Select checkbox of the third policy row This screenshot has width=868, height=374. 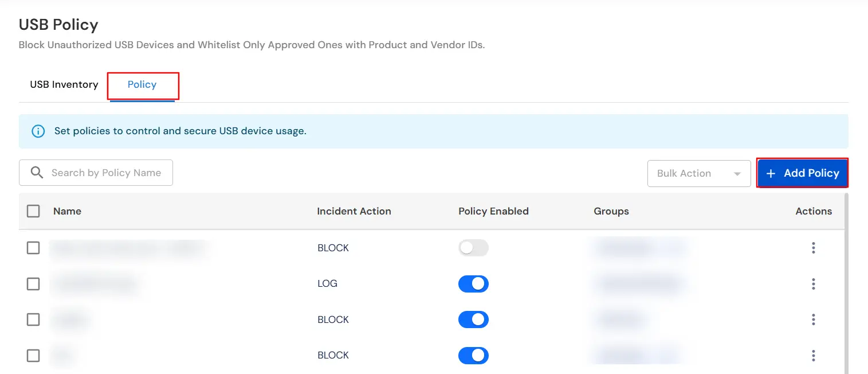33,320
